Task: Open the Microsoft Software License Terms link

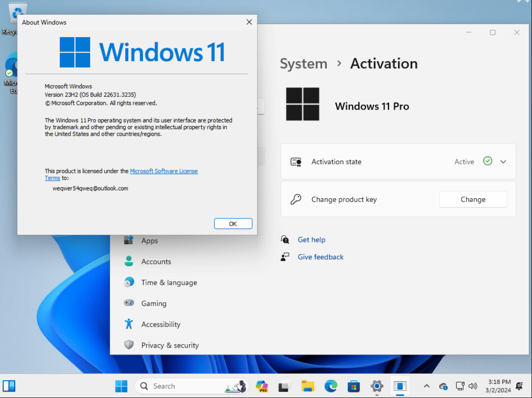Action: click(x=163, y=171)
